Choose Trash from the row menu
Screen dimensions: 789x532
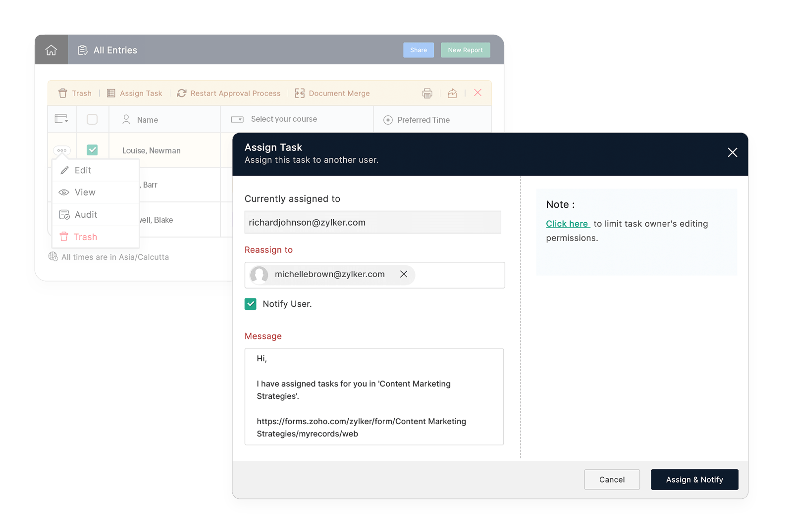click(96, 237)
